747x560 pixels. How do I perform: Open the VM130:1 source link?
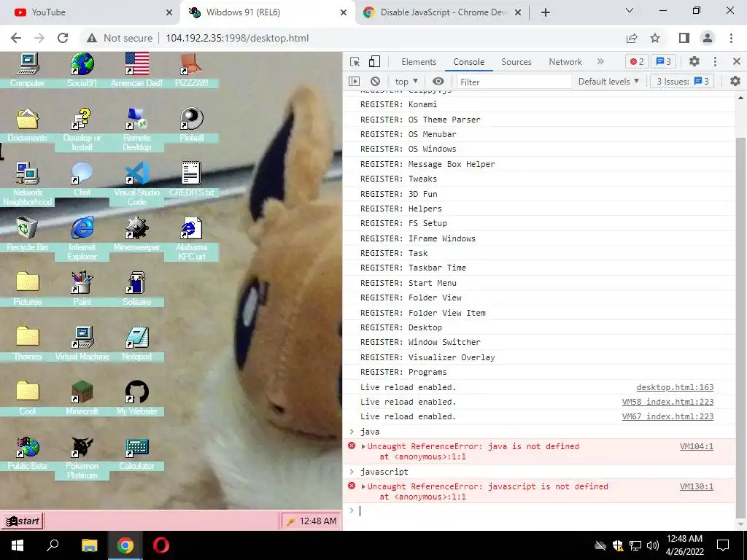coord(697,486)
